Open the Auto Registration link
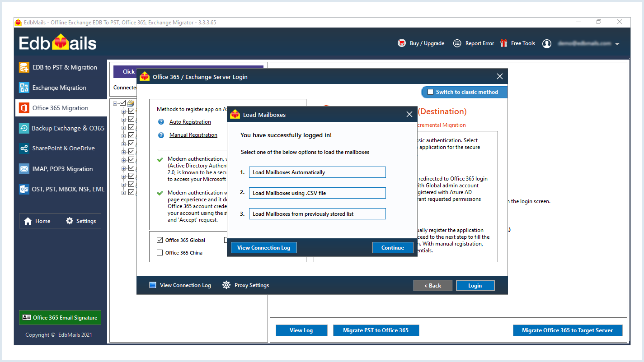 point(190,122)
